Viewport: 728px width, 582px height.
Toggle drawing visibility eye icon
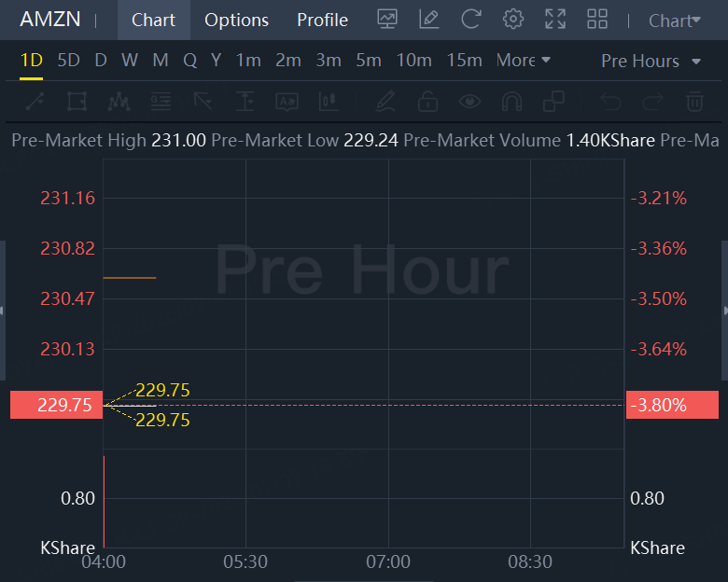469,101
